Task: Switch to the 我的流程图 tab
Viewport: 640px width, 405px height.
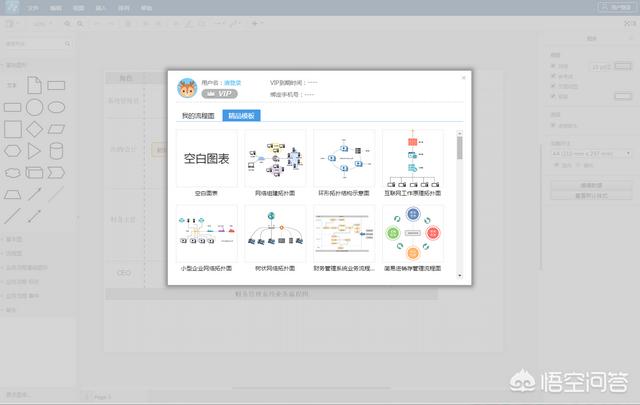Action: [198, 116]
